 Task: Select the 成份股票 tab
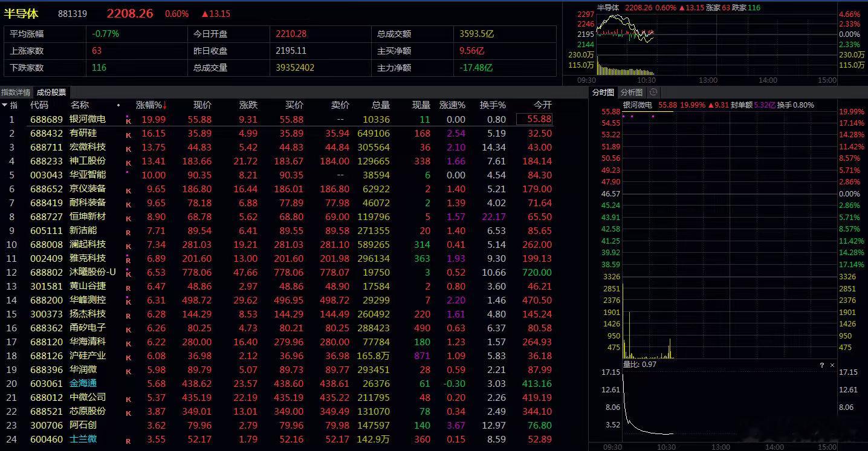[51, 92]
